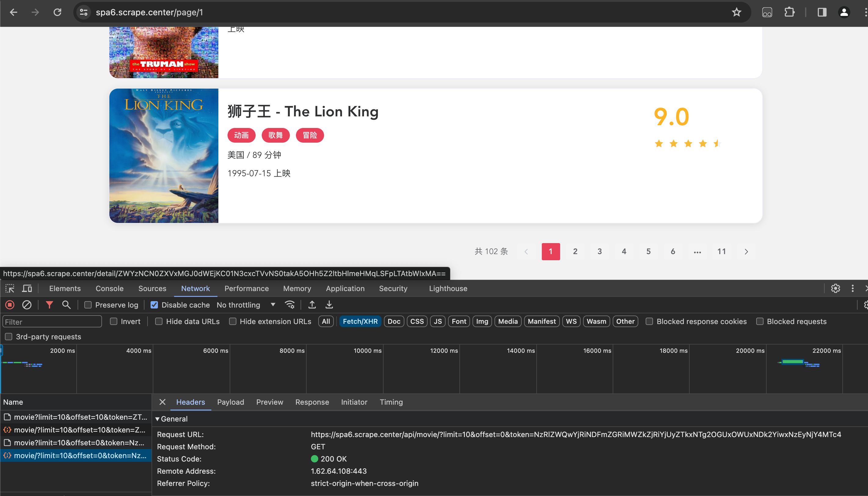Open the No throttling dropdown
The image size is (868, 496).
click(x=246, y=305)
